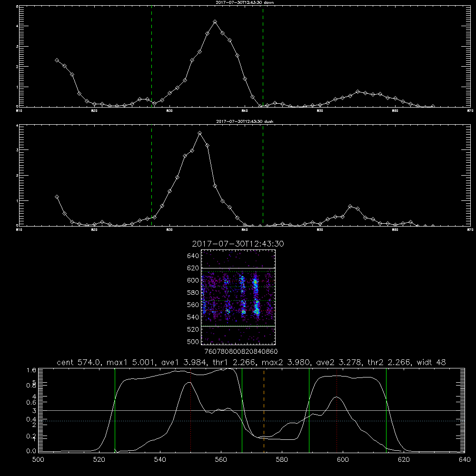Click the spectral image x-axis label string '760780800820840860'
The width and height of the screenshot is (476, 476).
pyautogui.click(x=241, y=351)
